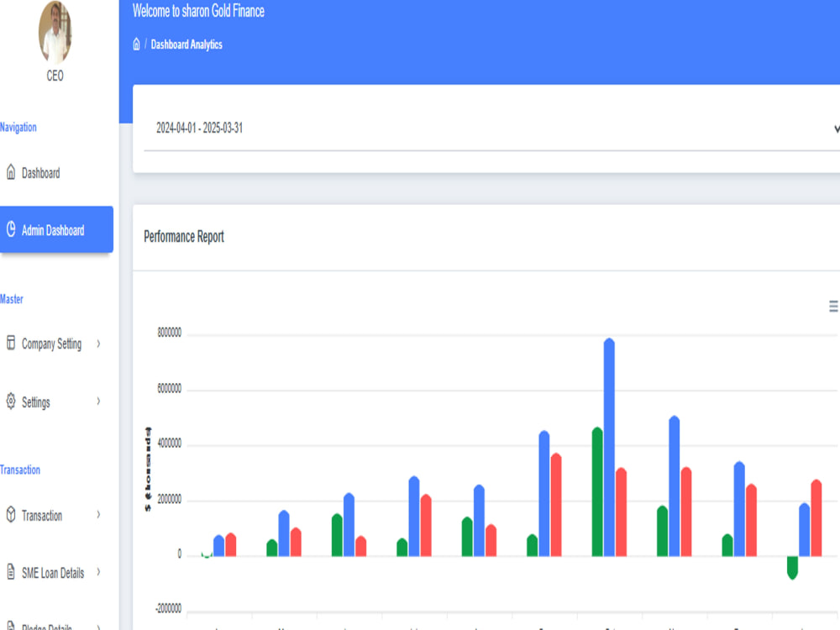Click the Company Setting layout icon
840x630 pixels.
coord(11,343)
